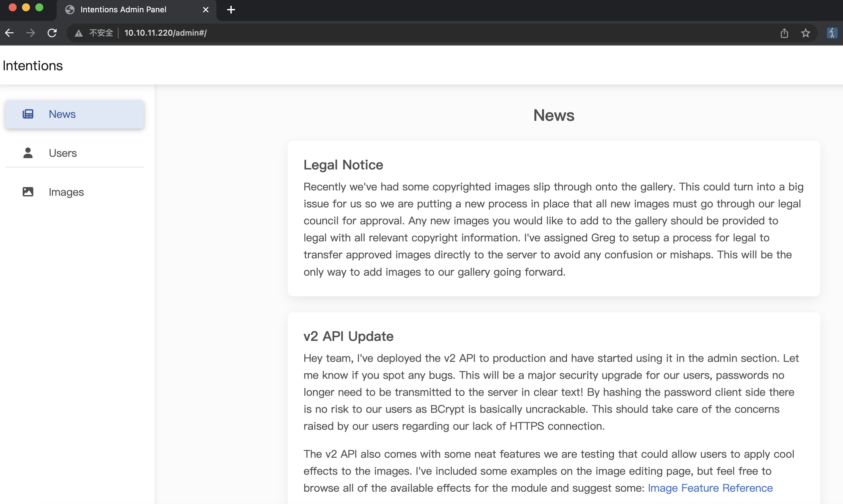Reload the page with the refresh icon
Screen dimensions: 843x504
click(52, 33)
